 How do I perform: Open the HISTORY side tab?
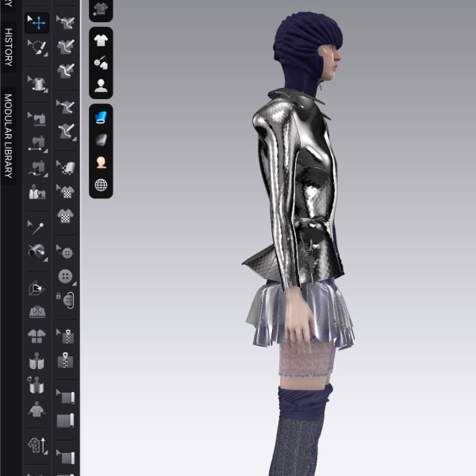[9, 48]
